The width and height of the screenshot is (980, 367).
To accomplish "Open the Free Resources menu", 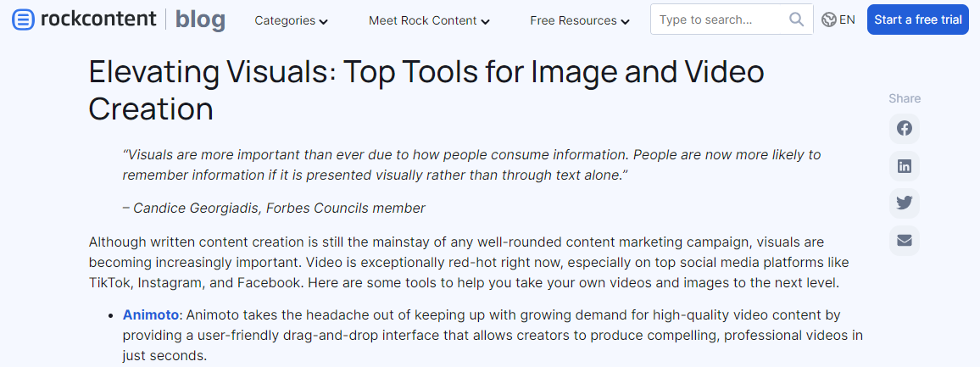I will point(580,20).
